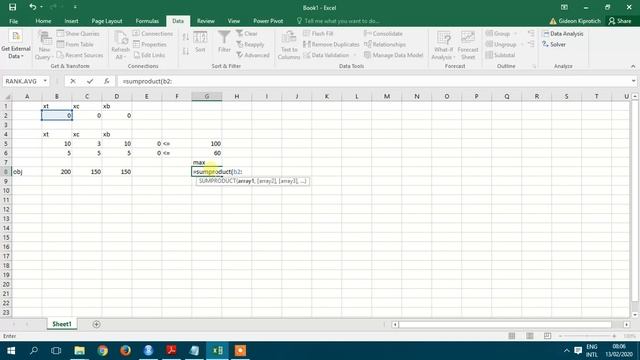Image resolution: width=640 pixels, height=360 pixels.
Task: Click From Table in Get & Transform
Action: tap(76, 44)
